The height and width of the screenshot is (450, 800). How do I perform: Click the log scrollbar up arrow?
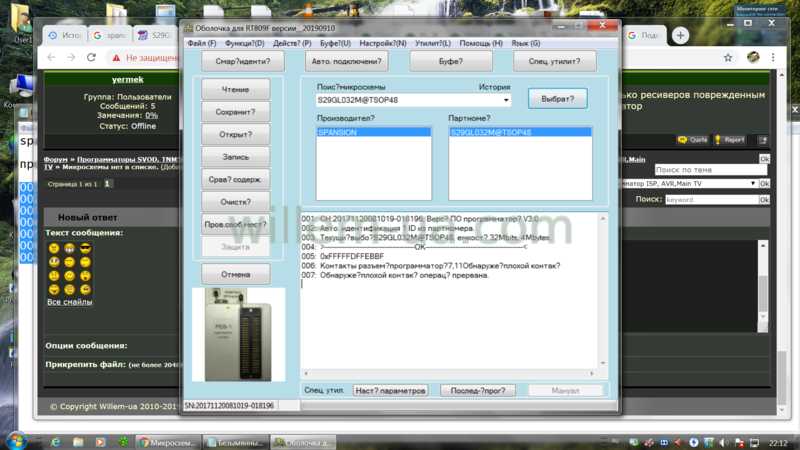coord(603,218)
